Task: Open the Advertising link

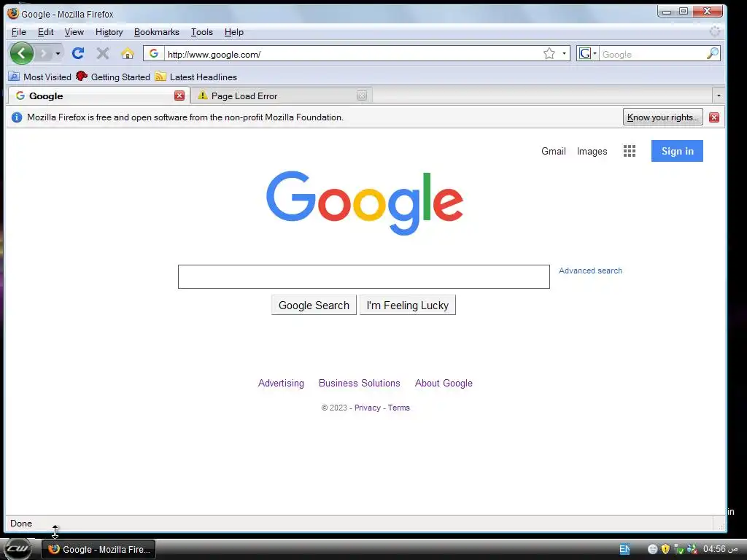Action: [x=281, y=383]
